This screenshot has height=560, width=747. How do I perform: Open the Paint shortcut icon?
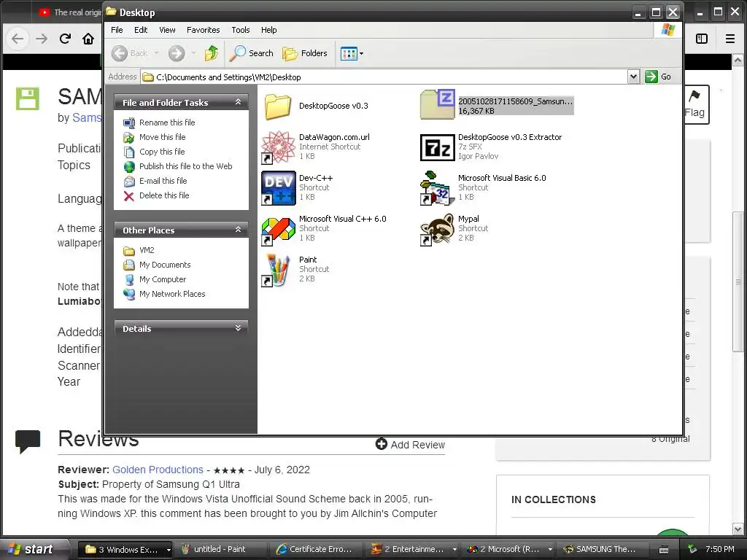(276, 270)
